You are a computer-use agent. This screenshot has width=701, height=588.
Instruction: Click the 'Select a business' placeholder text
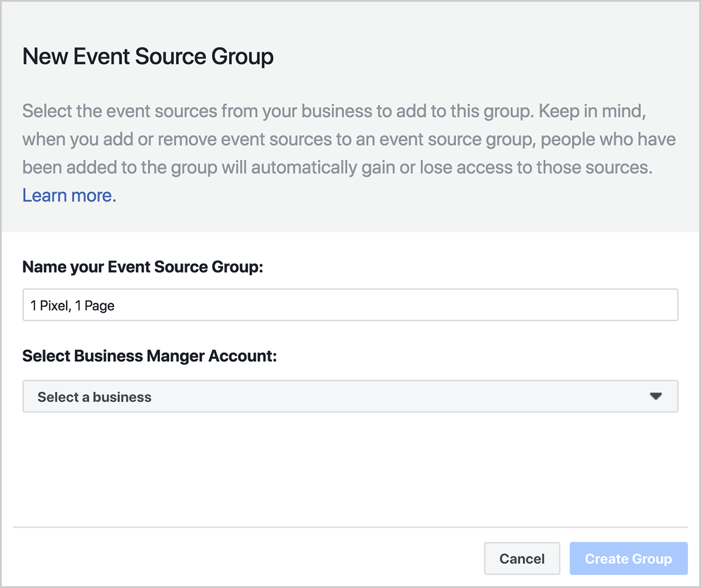click(x=95, y=397)
